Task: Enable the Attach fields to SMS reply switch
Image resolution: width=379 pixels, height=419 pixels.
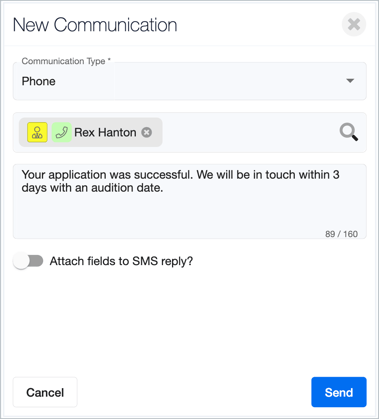Action: pos(28,261)
